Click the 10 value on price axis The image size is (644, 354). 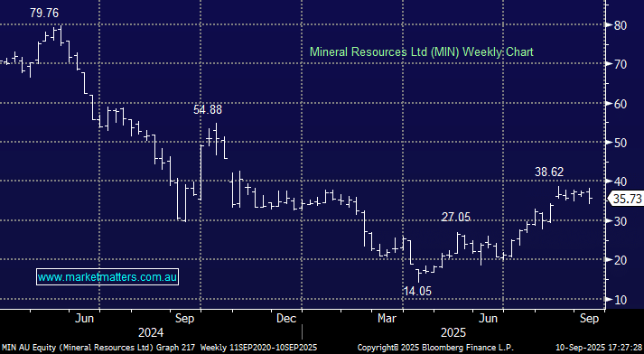click(621, 300)
